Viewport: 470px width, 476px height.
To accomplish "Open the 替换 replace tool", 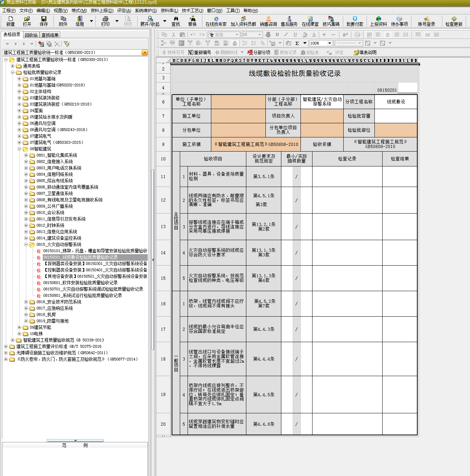I will [193, 21].
